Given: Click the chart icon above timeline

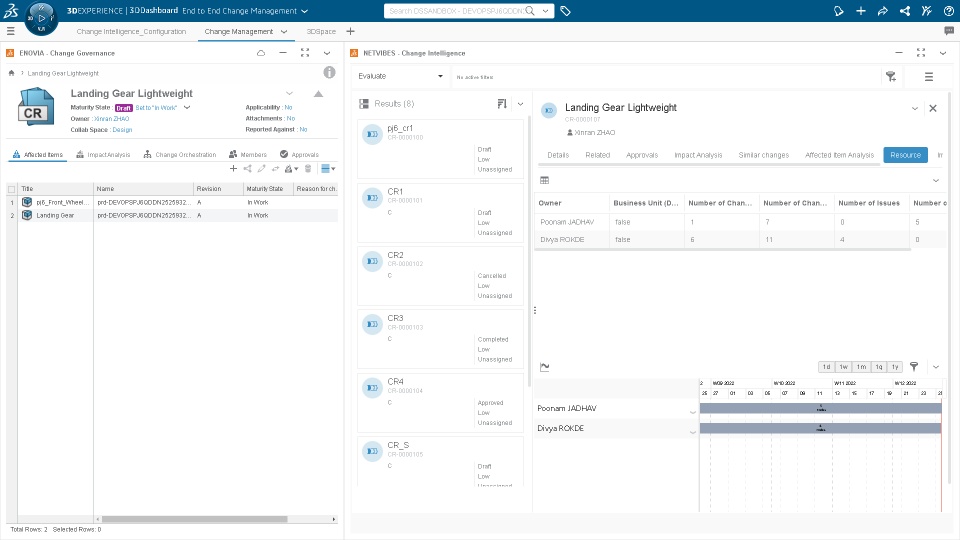Looking at the screenshot, I should click(544, 367).
